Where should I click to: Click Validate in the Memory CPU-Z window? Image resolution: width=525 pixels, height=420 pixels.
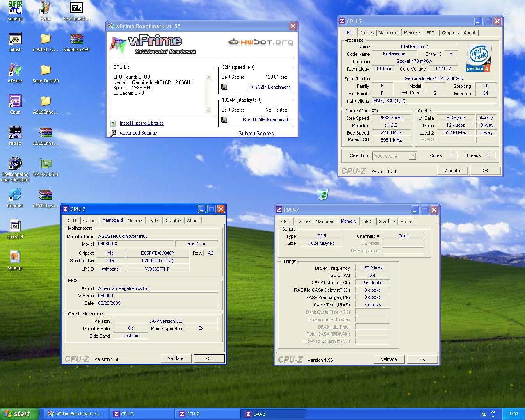point(389,359)
